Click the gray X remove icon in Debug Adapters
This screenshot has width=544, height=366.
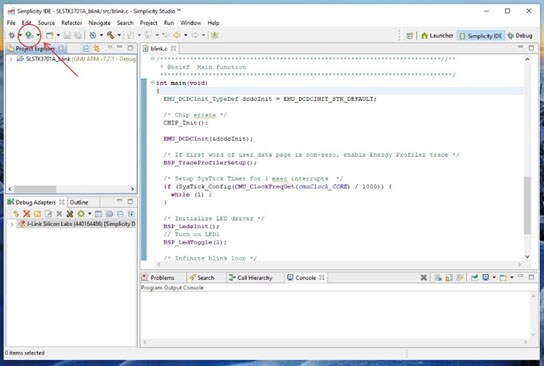(59, 214)
